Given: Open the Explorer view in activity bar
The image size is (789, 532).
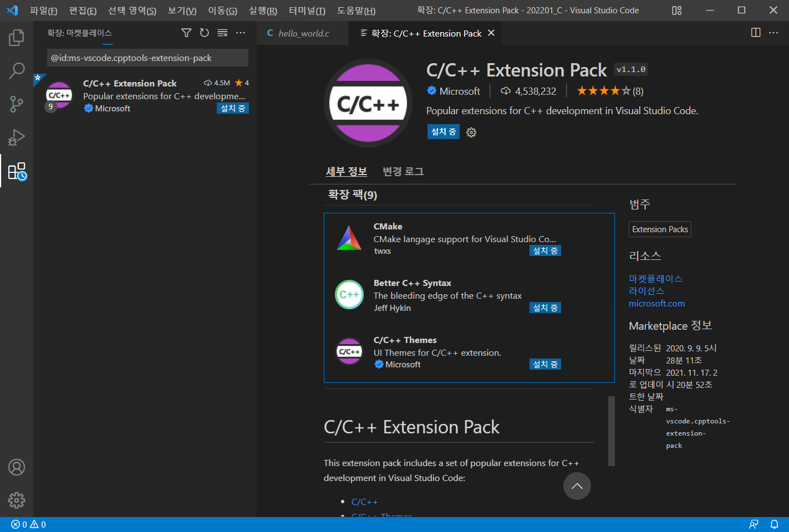Looking at the screenshot, I should [x=17, y=38].
